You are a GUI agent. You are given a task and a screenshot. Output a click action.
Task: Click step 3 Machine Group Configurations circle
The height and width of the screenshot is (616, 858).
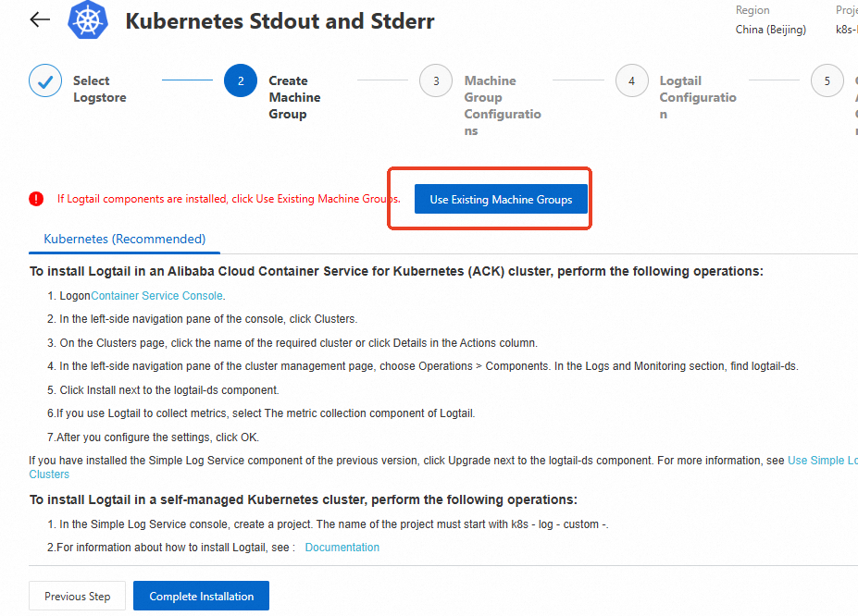436,81
